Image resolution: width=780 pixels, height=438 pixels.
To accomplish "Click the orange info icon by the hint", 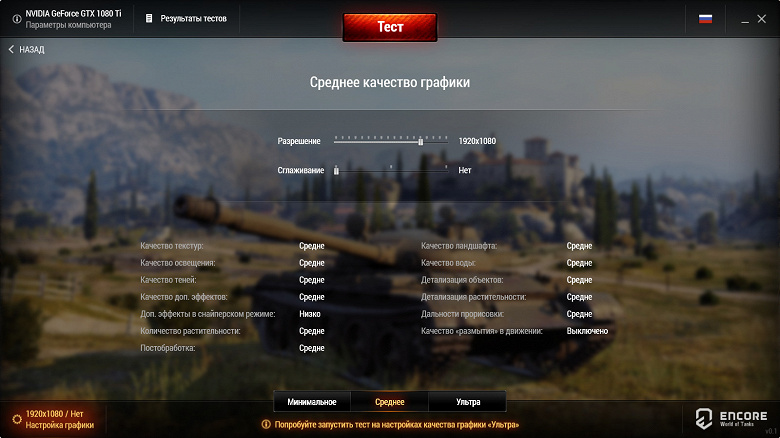I will 266,425.
